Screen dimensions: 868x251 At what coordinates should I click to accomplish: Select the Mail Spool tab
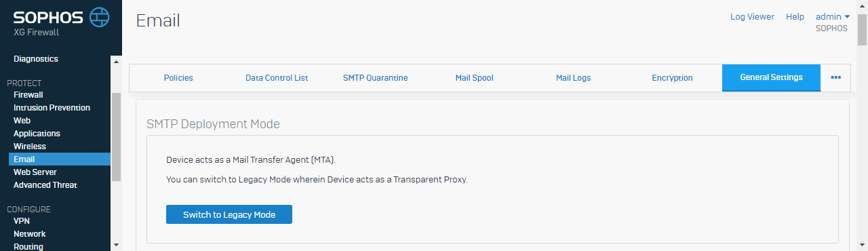coord(475,77)
